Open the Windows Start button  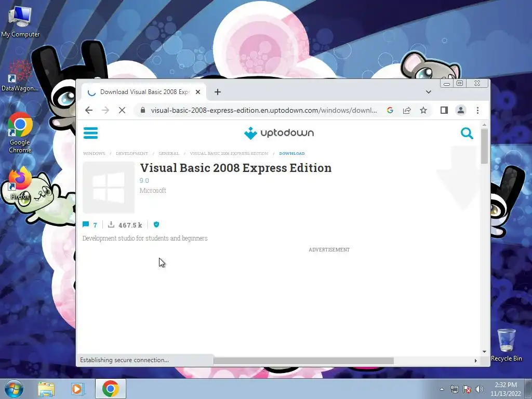(13, 389)
